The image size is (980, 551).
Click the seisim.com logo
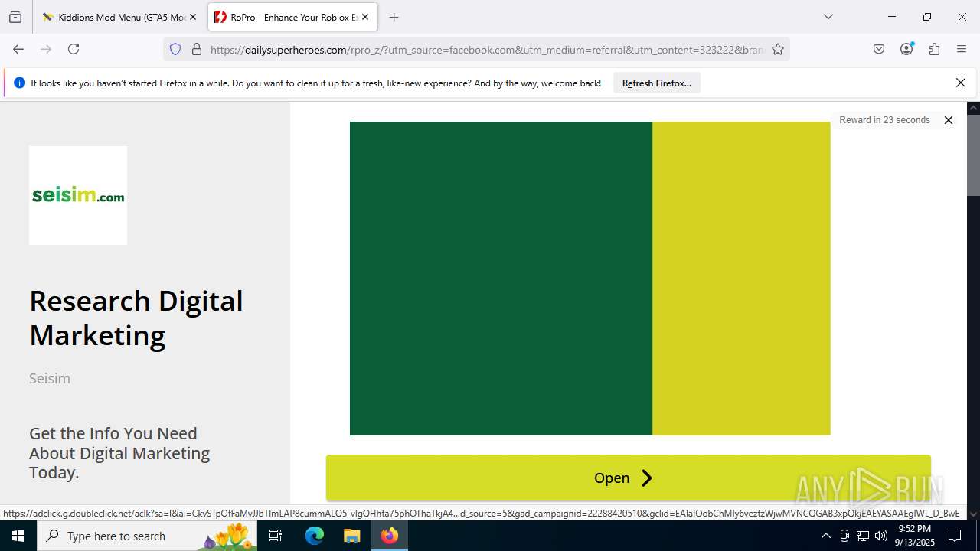[x=78, y=195]
